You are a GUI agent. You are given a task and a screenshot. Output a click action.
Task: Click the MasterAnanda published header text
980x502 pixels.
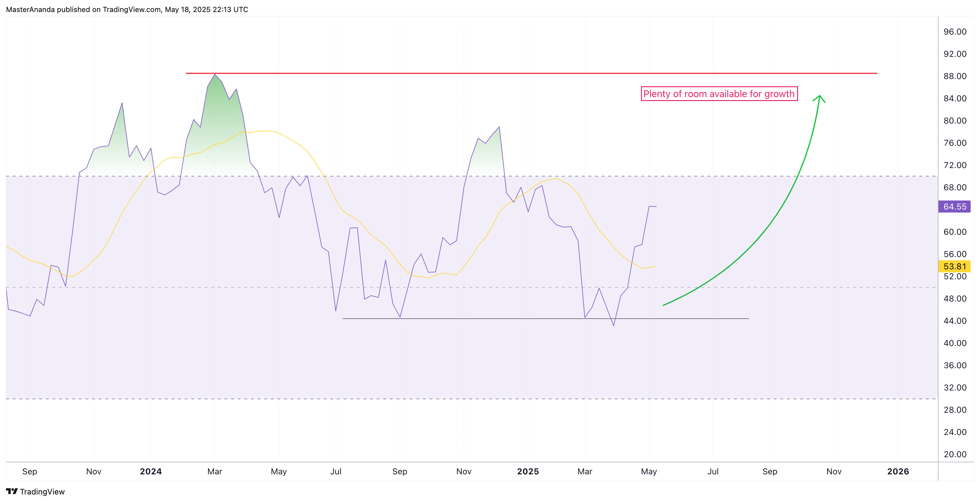[127, 10]
